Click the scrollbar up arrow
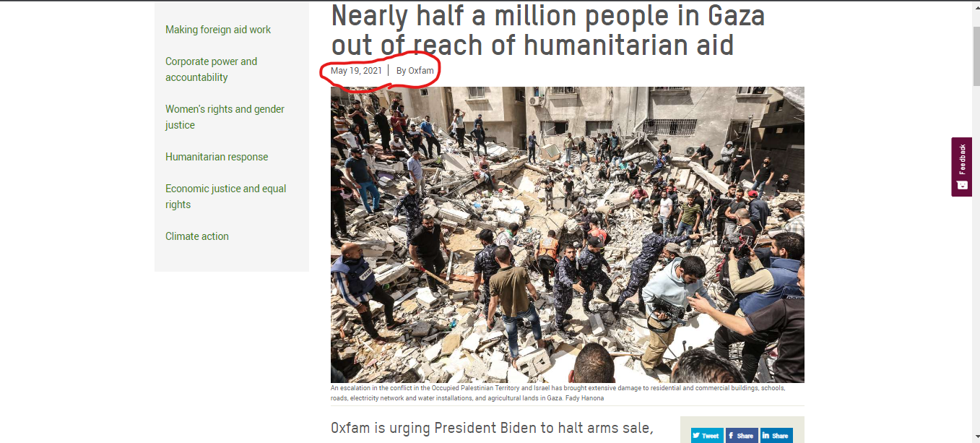 tap(976, 6)
